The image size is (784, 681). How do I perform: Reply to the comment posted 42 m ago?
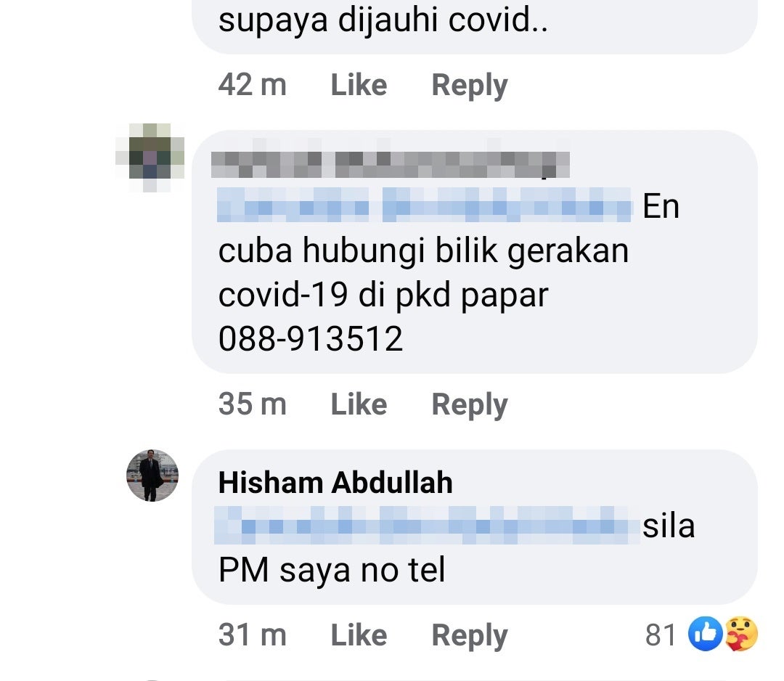click(x=470, y=85)
